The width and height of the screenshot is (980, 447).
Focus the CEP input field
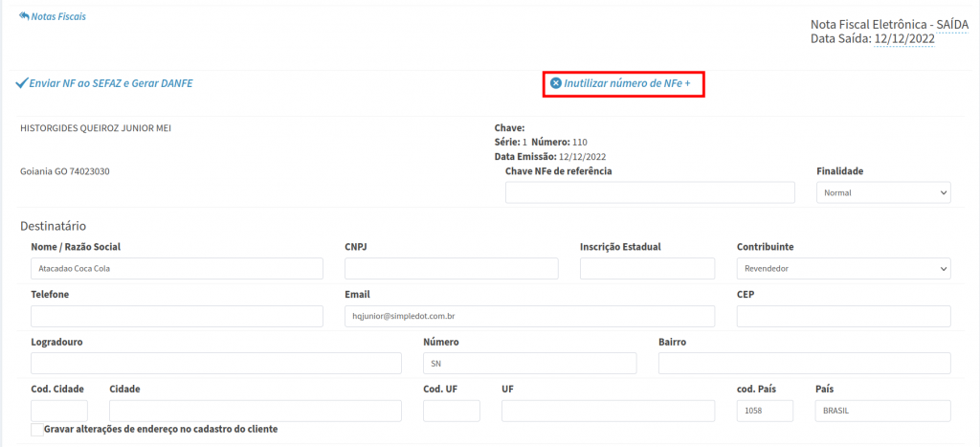tap(843, 316)
